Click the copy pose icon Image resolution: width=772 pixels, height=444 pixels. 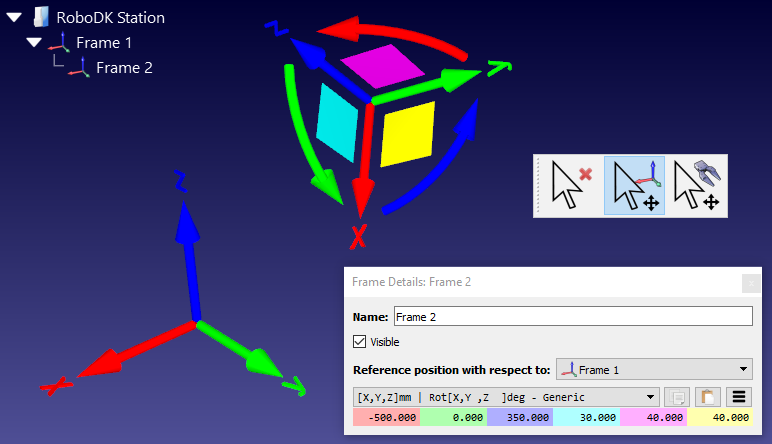(x=678, y=397)
